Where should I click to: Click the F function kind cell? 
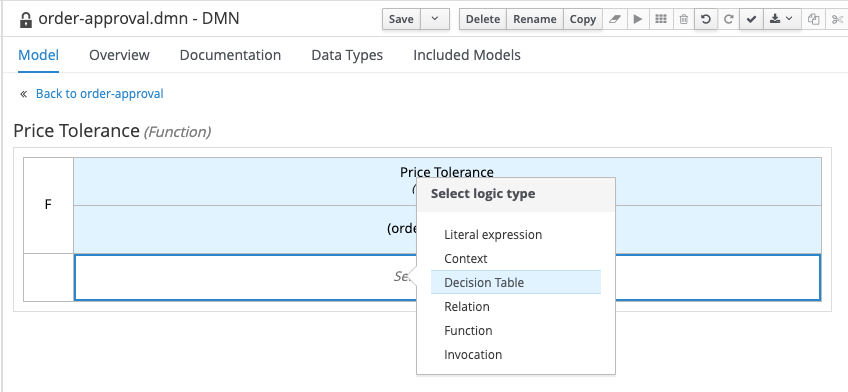pyautogui.click(x=48, y=205)
